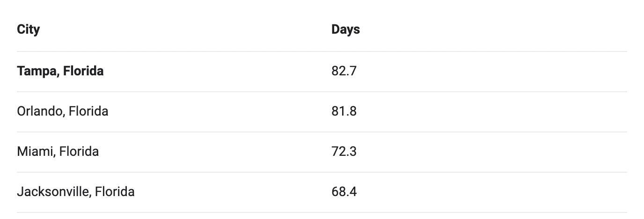Click the divider between Orlando and Miami rows

pos(322,132)
